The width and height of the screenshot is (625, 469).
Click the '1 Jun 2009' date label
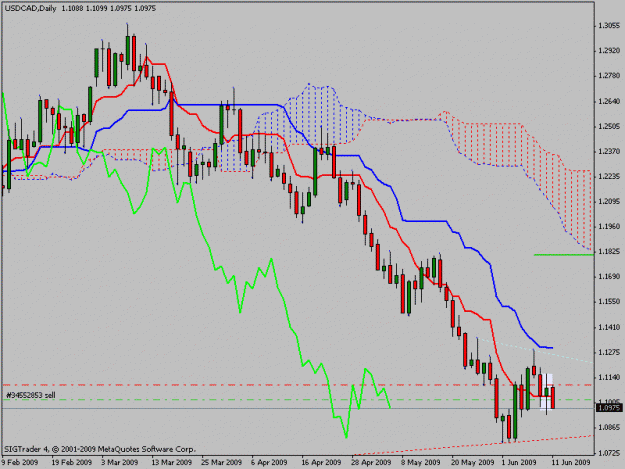(519, 462)
